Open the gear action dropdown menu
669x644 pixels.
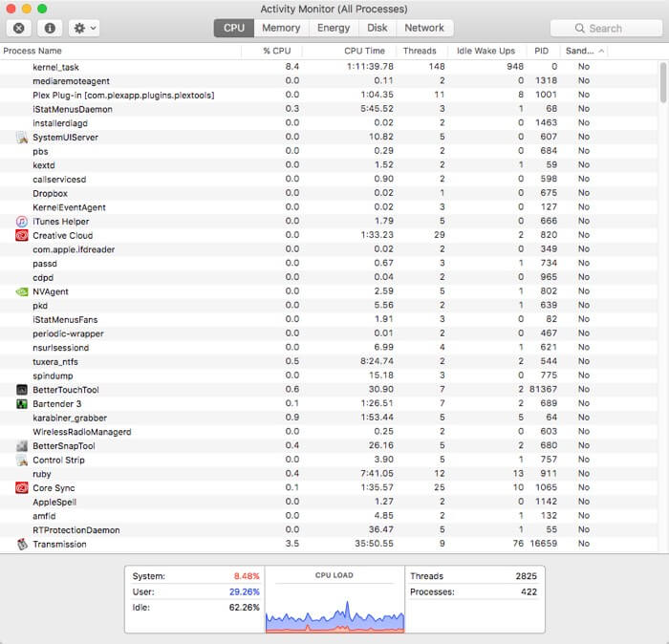pos(84,28)
